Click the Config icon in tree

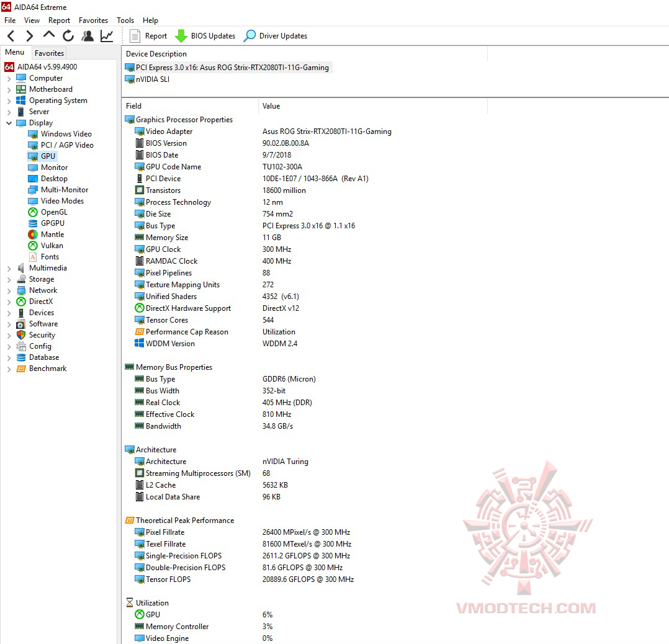tap(21, 346)
